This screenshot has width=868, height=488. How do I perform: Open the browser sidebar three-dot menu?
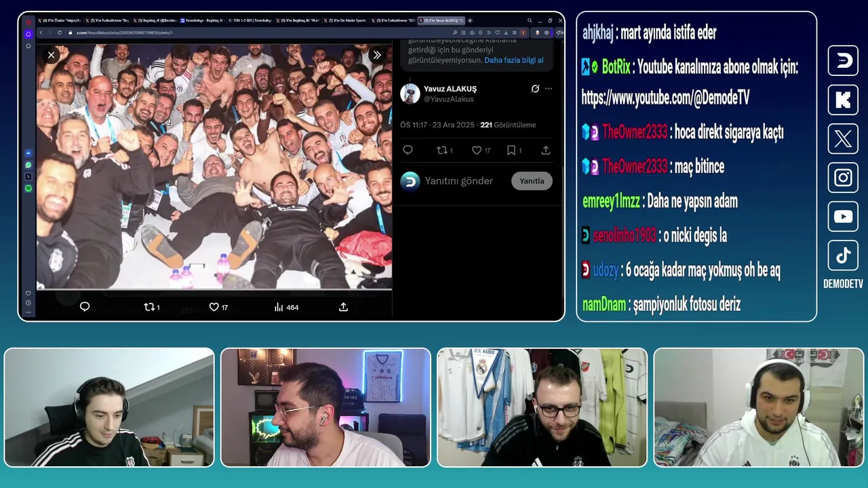pyautogui.click(x=28, y=312)
